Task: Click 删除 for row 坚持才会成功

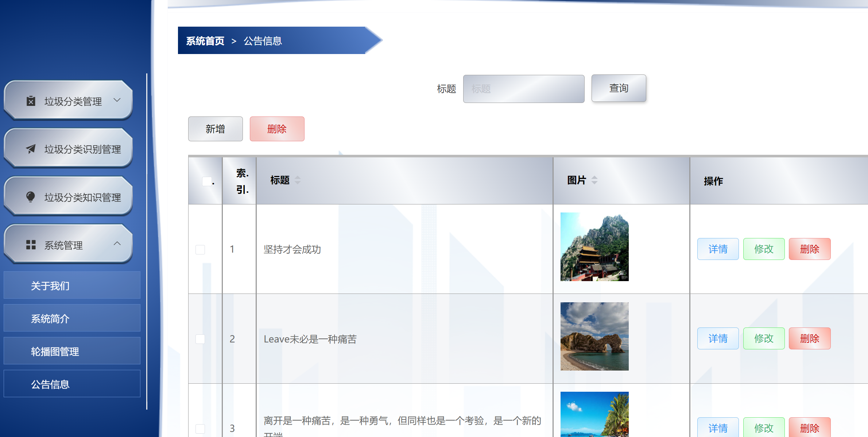Action: click(810, 249)
